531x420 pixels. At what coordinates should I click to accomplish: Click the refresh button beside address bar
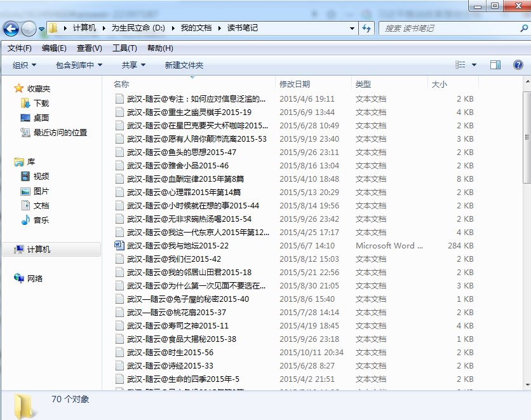pos(366,29)
